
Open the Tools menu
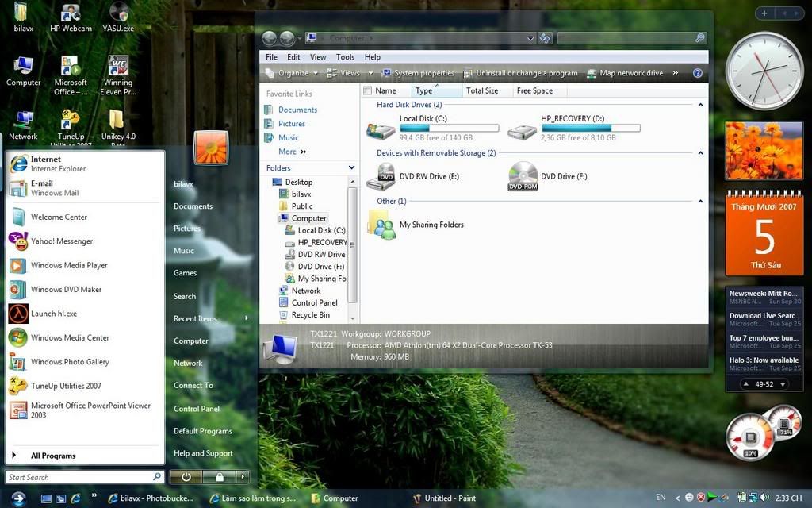pos(345,57)
